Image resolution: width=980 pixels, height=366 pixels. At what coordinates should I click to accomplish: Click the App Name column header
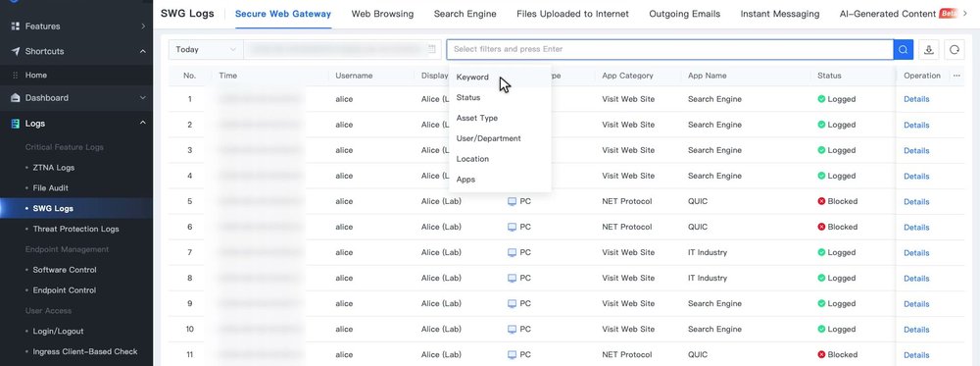(707, 76)
